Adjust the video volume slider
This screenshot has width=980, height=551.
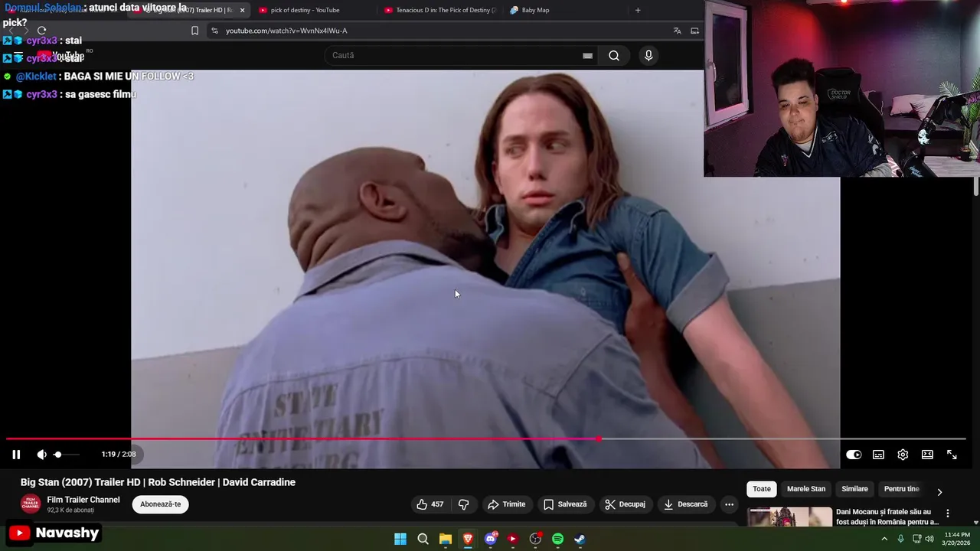[x=66, y=455]
